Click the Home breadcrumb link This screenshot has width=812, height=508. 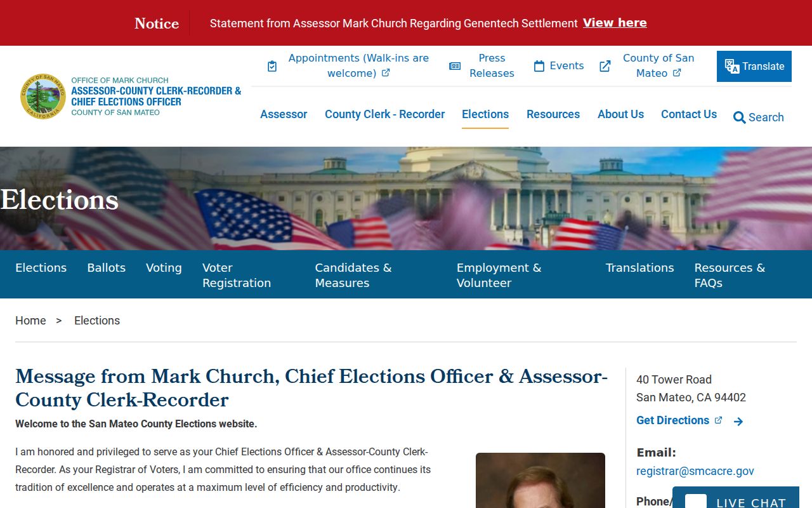coord(30,321)
